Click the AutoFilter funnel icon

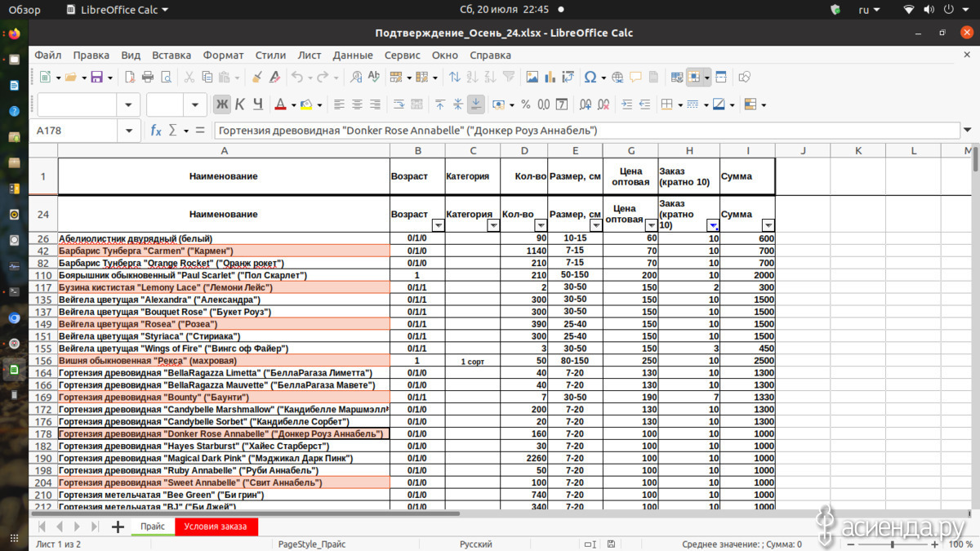(509, 78)
